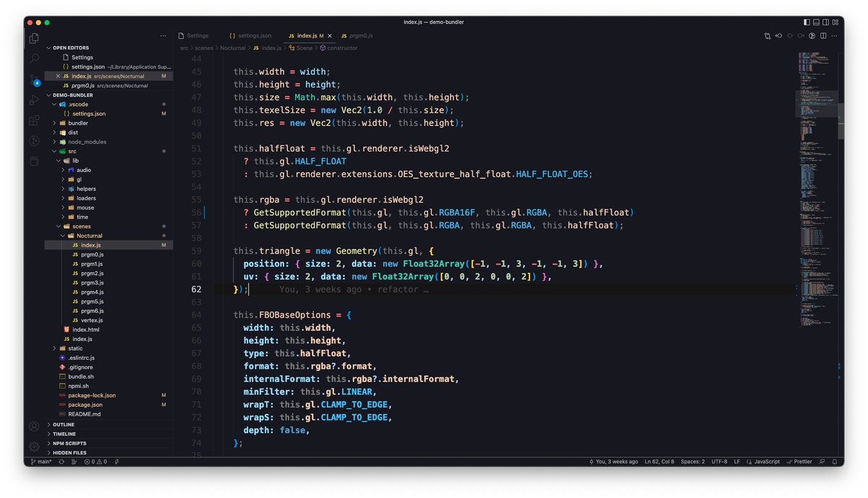This screenshot has width=868, height=498.
Task: Open the Accounts icon near the bottom left
Action: (33, 426)
